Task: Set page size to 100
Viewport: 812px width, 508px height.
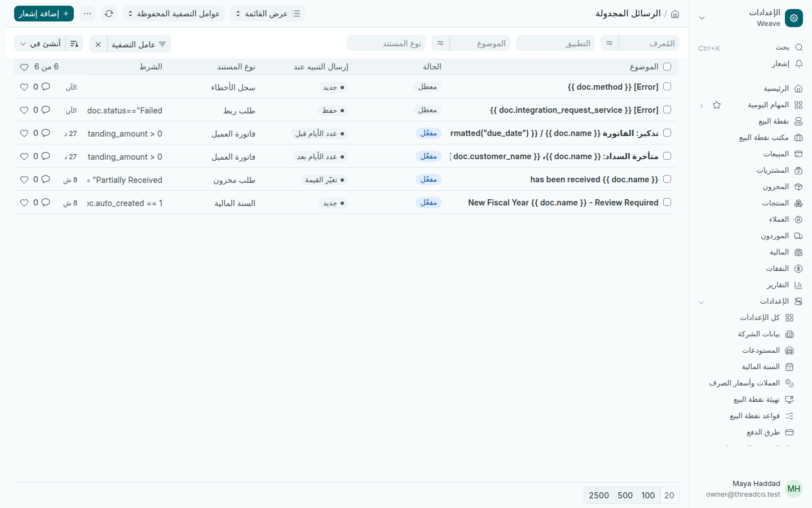Action: [648, 496]
